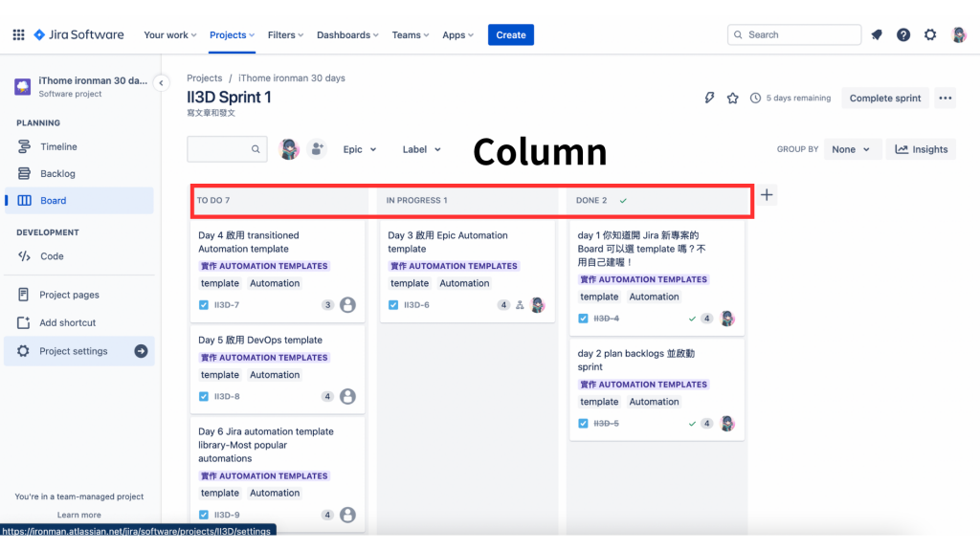Open your profile avatar in top bar
Image resolution: width=980 pixels, height=551 pixels.
click(959, 35)
